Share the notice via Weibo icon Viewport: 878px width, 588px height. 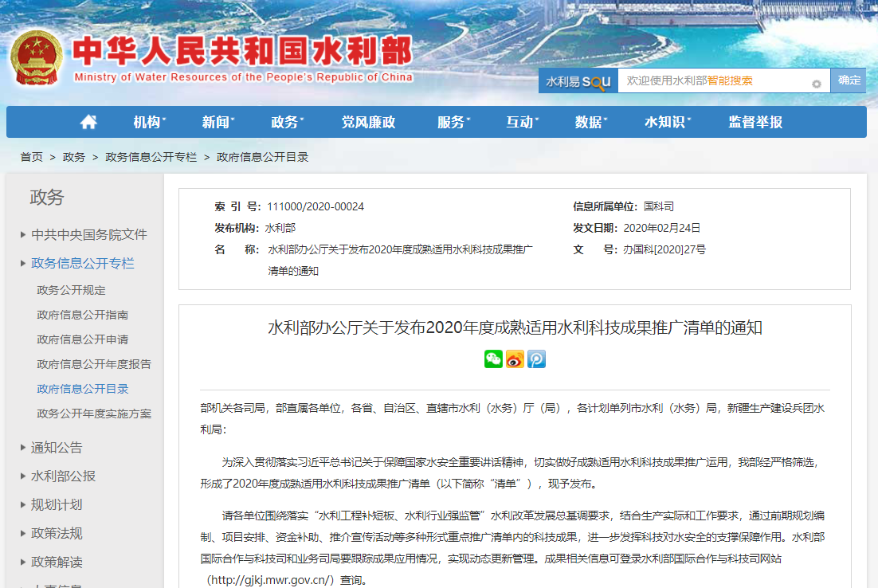[x=515, y=359]
